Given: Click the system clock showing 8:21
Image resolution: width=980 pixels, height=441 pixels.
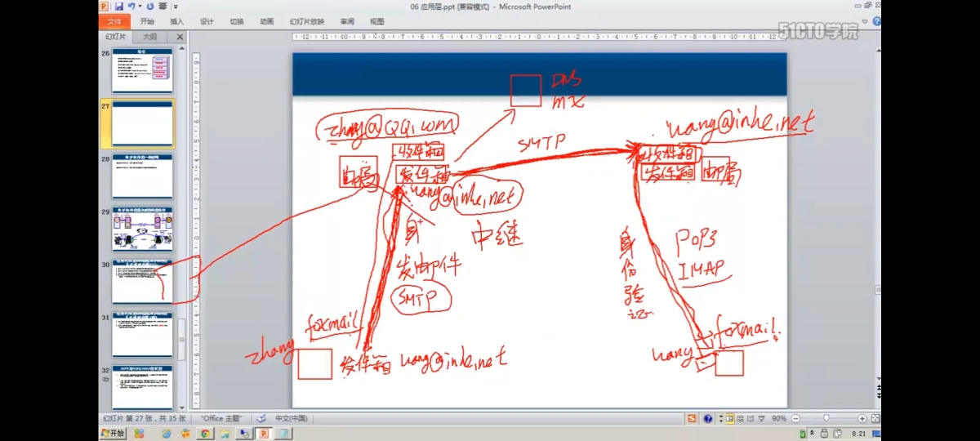Looking at the screenshot, I should coord(858,434).
